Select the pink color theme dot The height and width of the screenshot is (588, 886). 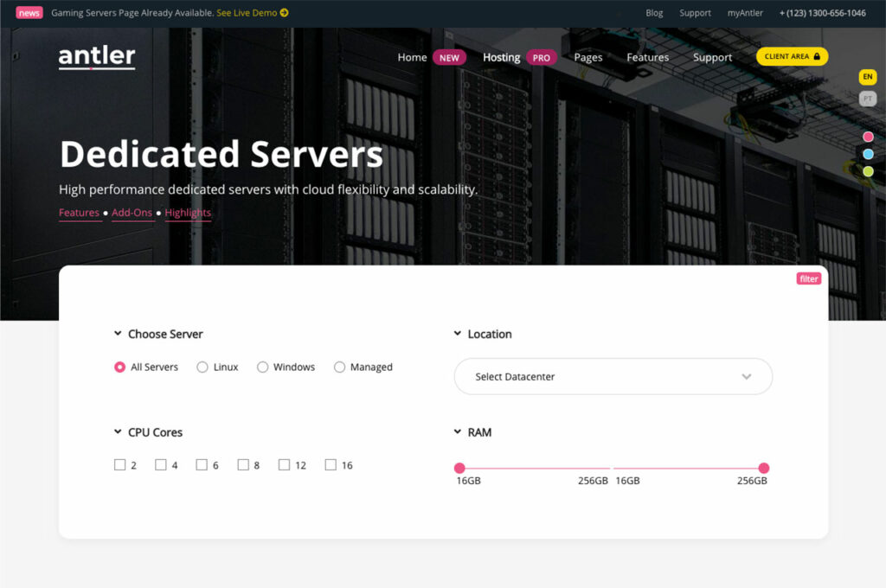[x=868, y=137]
